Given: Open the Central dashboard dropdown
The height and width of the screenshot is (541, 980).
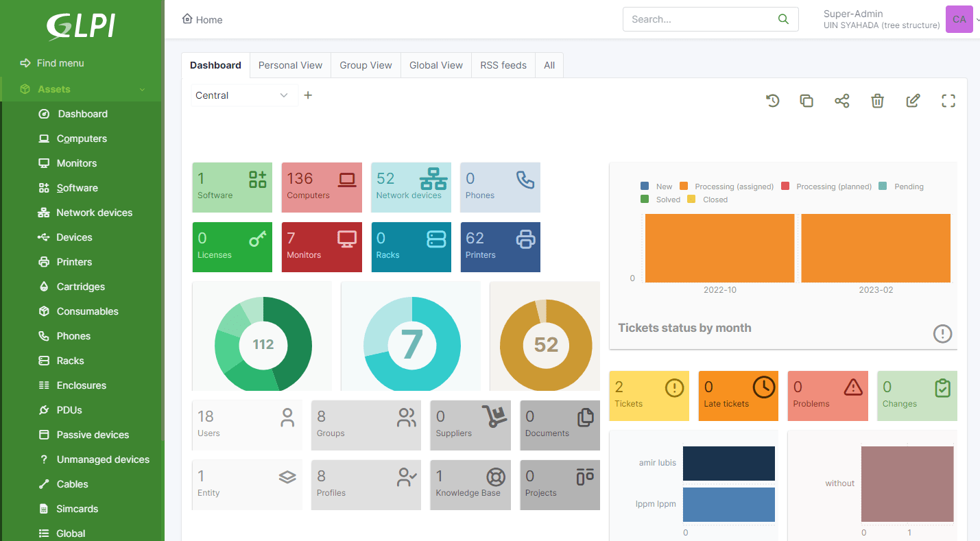Looking at the screenshot, I should (x=241, y=95).
